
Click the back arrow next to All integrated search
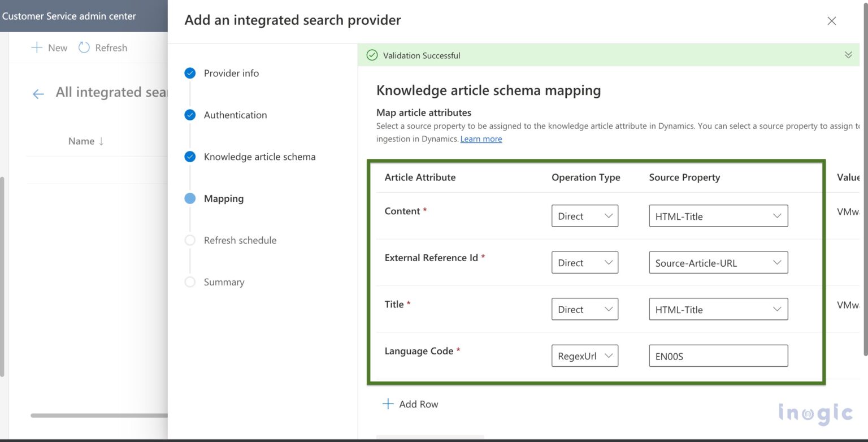click(x=37, y=93)
